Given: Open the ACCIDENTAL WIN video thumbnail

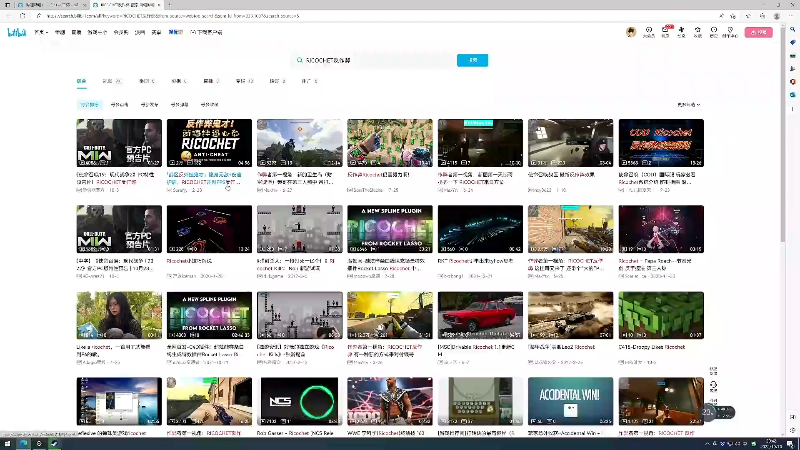Looking at the screenshot, I should (x=570, y=402).
